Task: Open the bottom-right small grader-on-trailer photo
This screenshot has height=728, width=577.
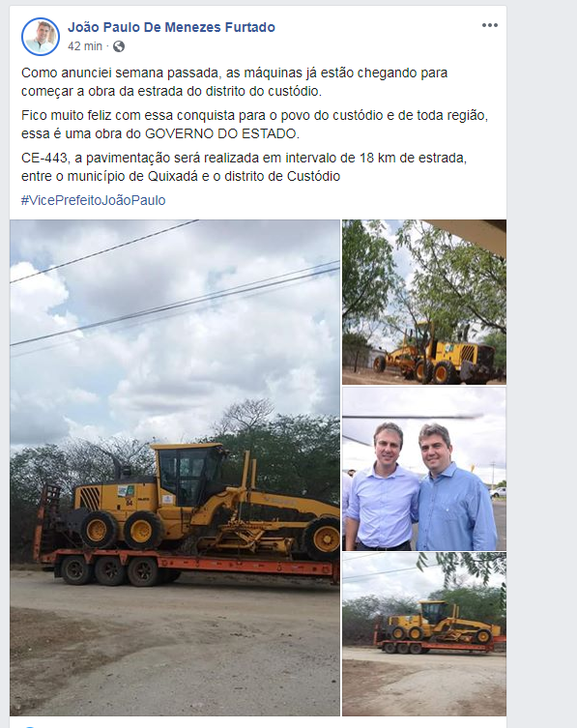Action: (424, 634)
